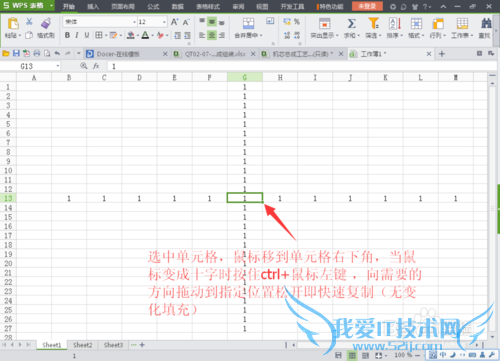This screenshot has height=361, width=500.
Task: Increase font size with the A+ icon
Action: 174,22
